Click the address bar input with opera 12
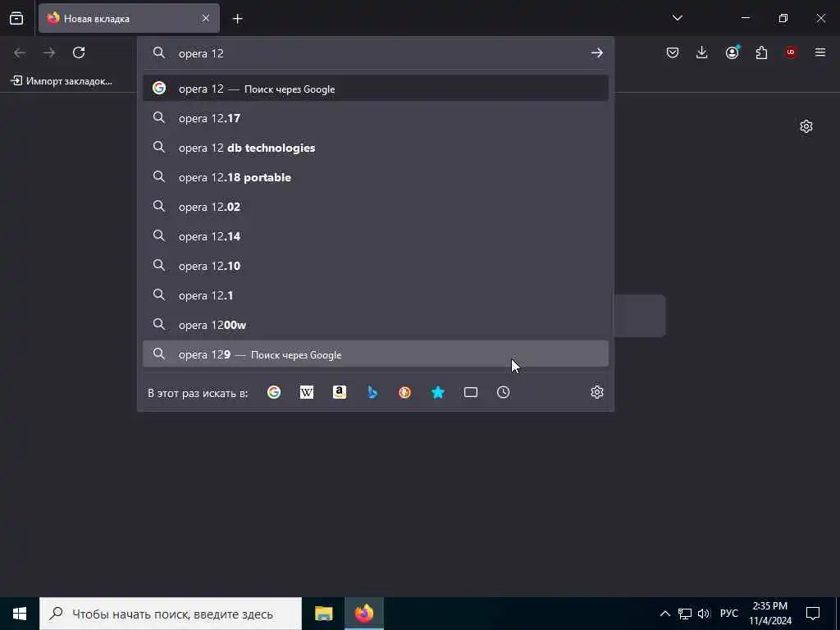 pyautogui.click(x=375, y=53)
